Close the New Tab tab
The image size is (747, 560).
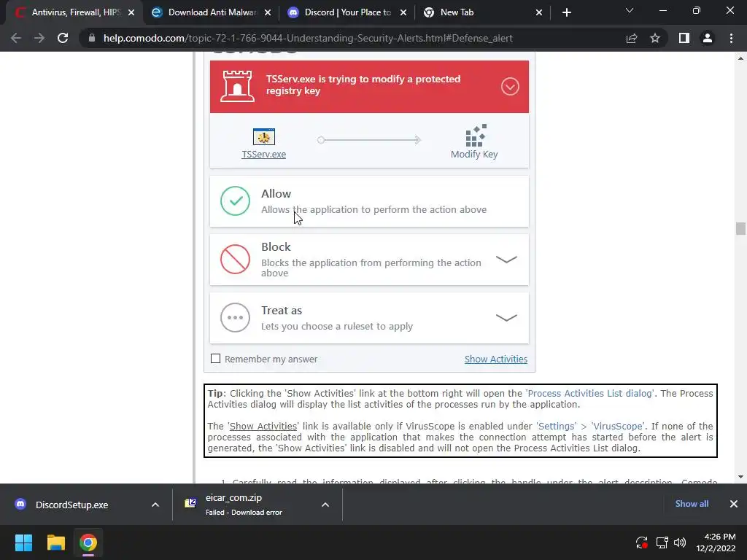click(x=539, y=12)
